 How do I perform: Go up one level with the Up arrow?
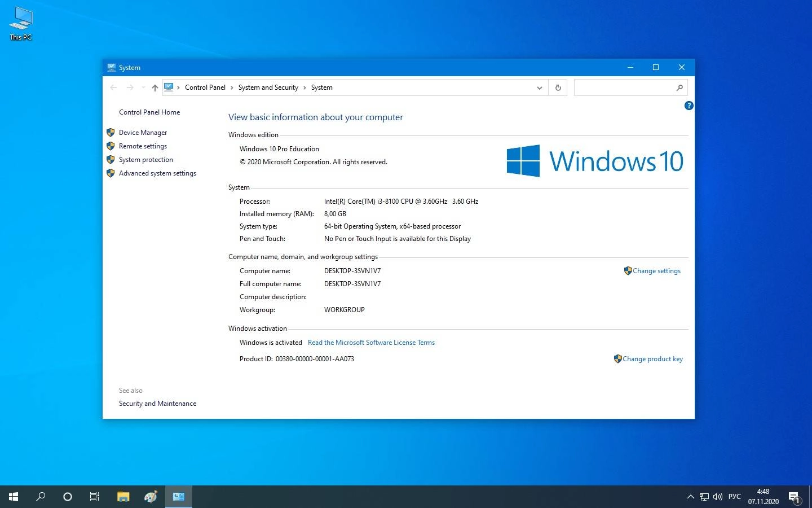[155, 87]
